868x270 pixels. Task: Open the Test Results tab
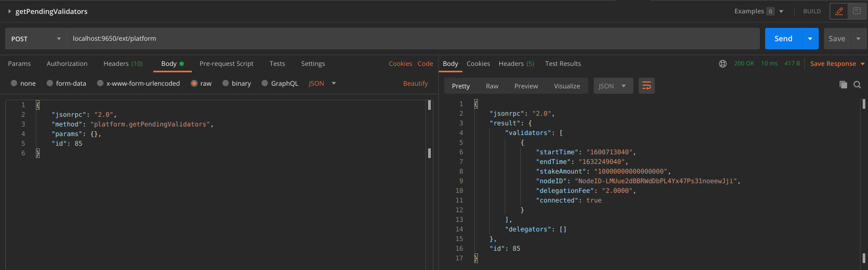pos(563,64)
